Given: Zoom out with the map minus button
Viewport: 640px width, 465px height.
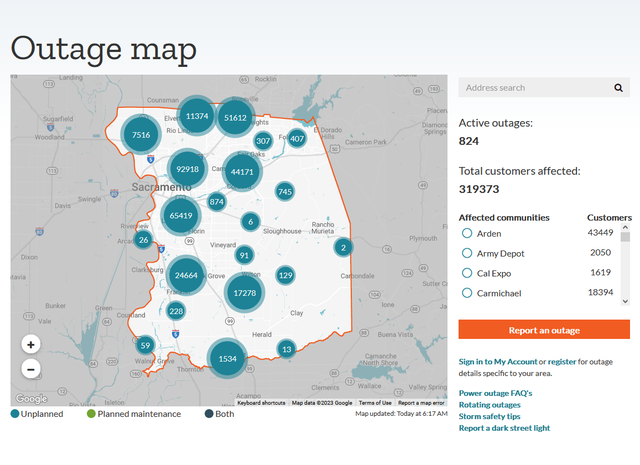Looking at the screenshot, I should pos(31,369).
